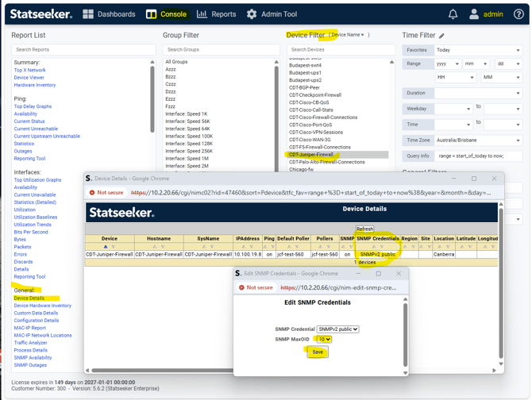
Task: Select Budapest-ups1 in device list
Action: click(x=305, y=73)
